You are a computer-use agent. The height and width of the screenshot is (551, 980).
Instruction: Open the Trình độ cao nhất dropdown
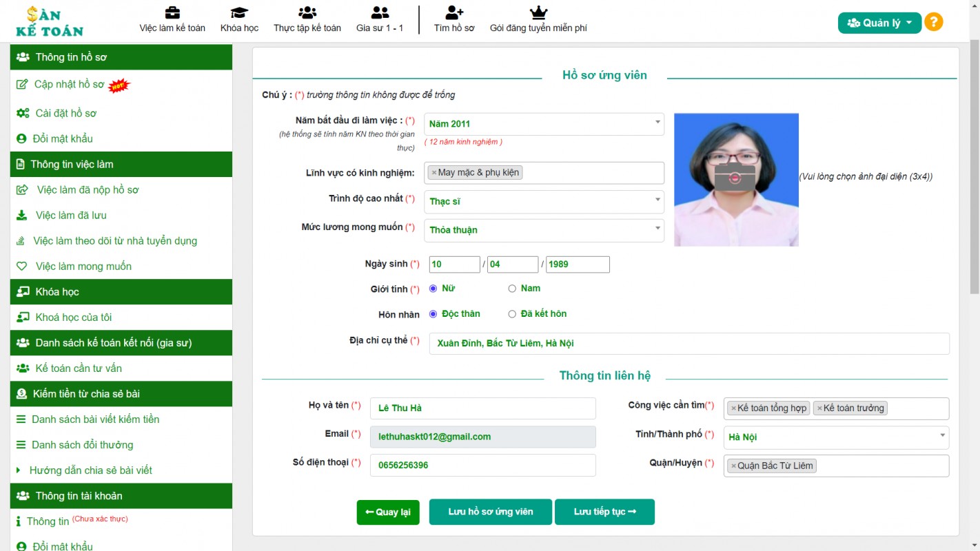click(x=544, y=202)
